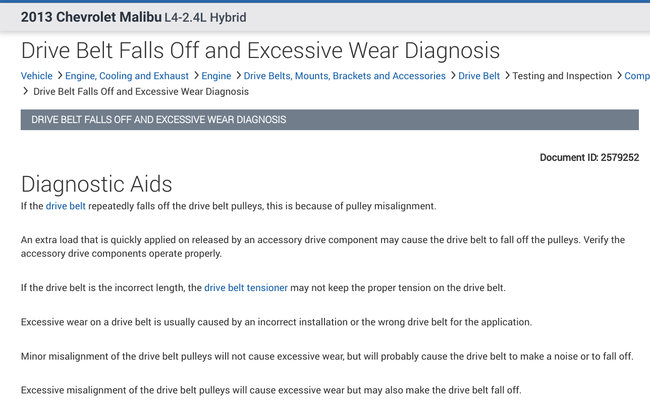Click Testing and Inspection breadcrumb
Screen dimensions: 650x402
point(562,76)
